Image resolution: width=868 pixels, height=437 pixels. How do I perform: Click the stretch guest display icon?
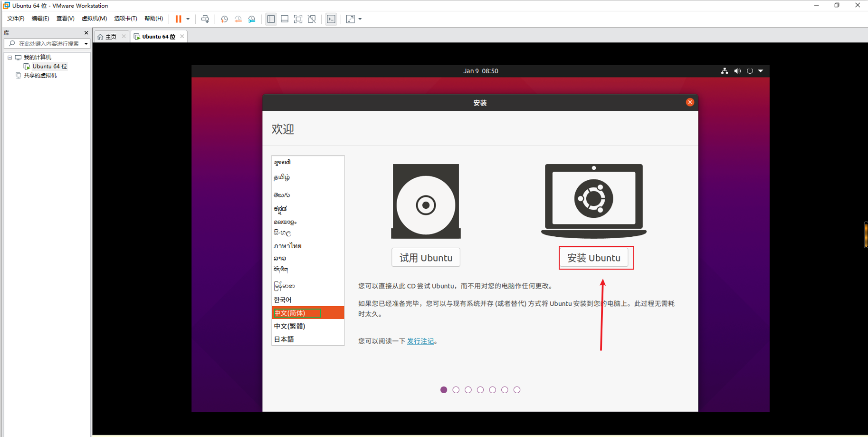351,19
